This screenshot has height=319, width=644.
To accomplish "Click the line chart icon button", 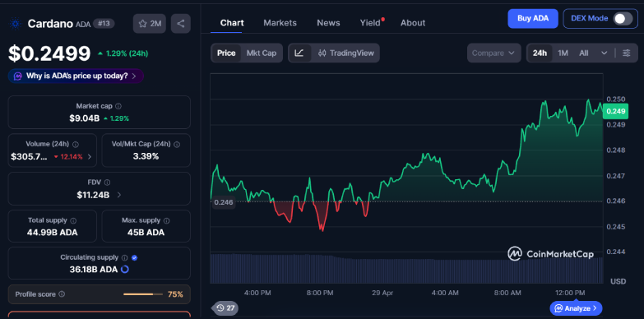I will point(299,53).
